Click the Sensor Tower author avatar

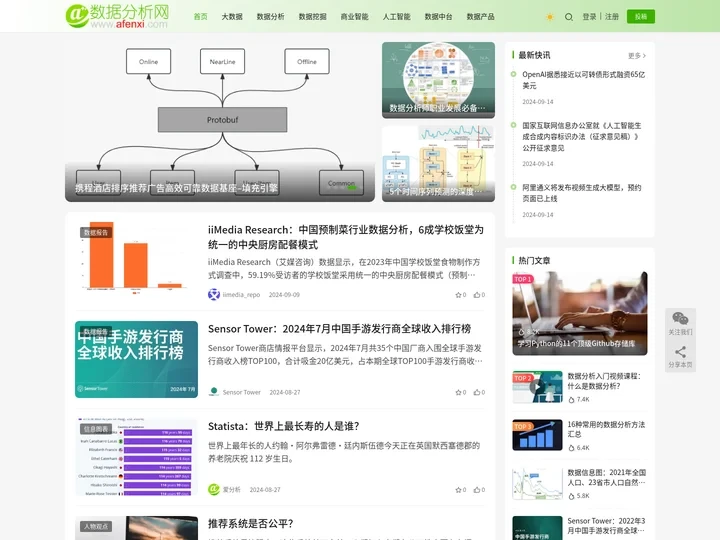point(214,392)
